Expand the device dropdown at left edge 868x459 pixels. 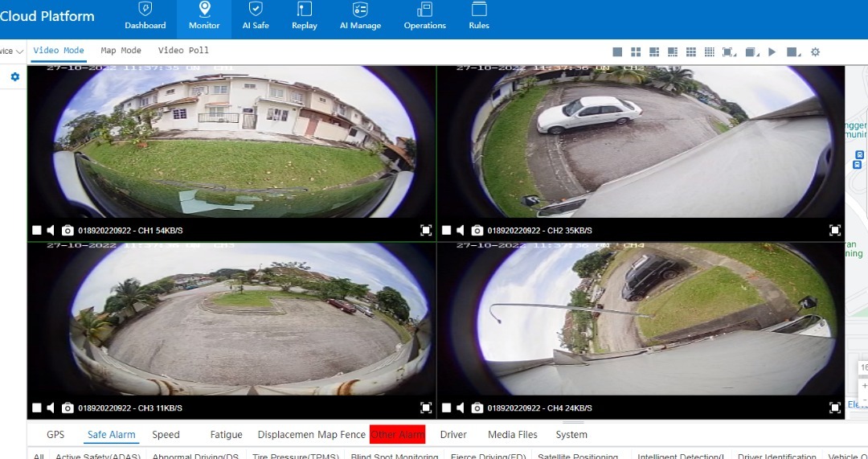click(18, 51)
